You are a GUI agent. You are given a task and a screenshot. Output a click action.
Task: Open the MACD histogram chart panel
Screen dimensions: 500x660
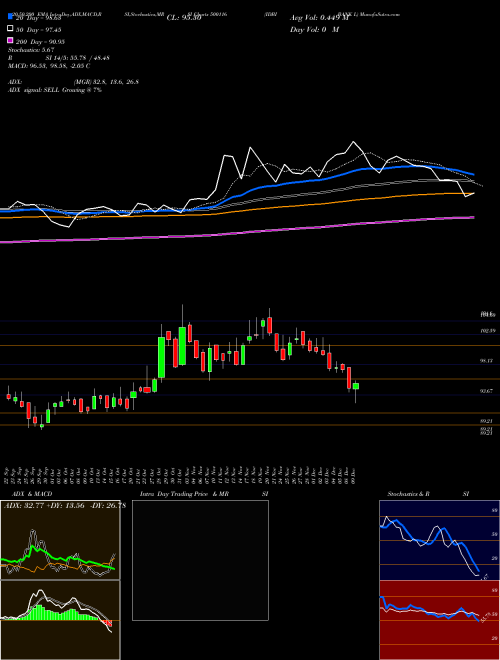[x=60, y=620]
